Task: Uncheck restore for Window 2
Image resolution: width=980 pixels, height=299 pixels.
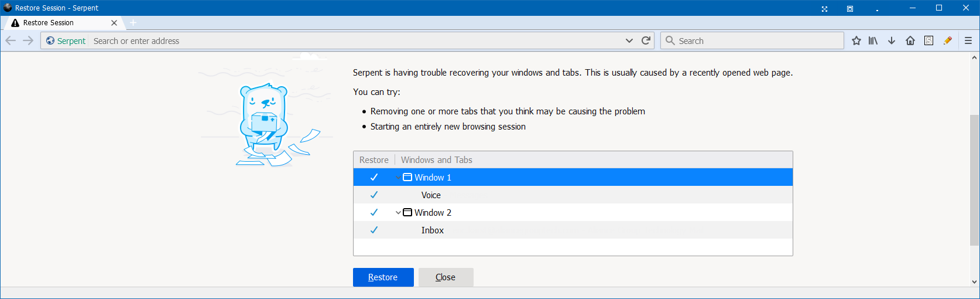Action: pos(374,212)
